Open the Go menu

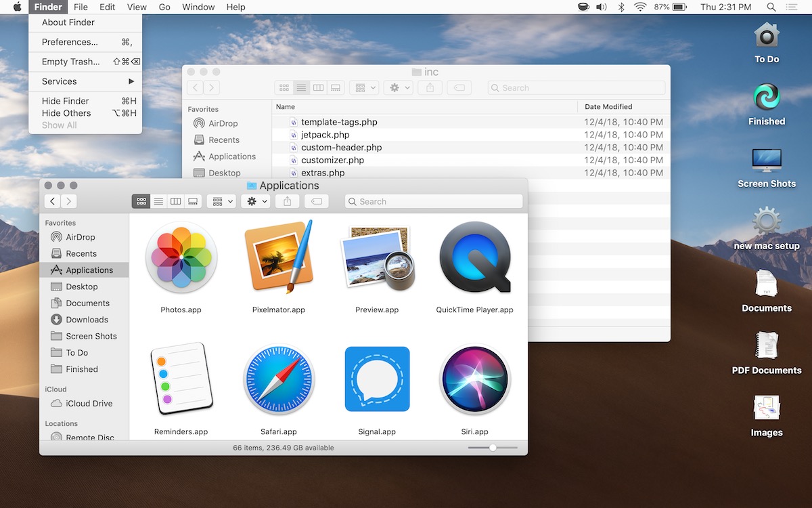(164, 7)
